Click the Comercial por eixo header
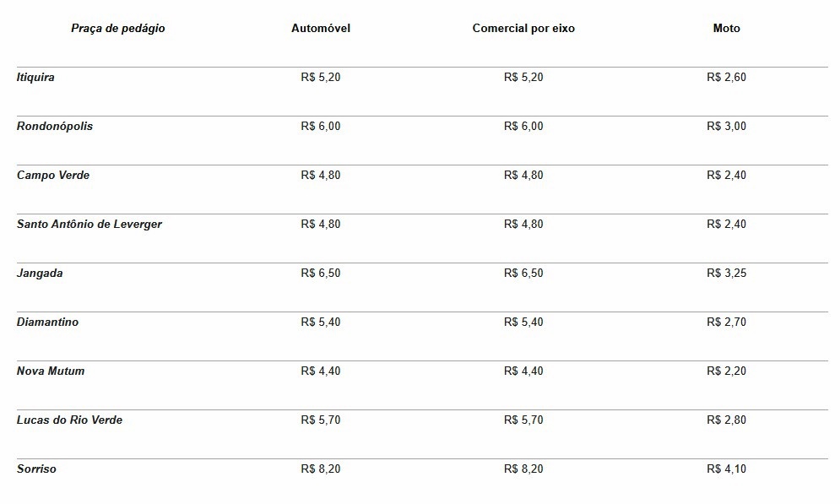 tap(523, 29)
